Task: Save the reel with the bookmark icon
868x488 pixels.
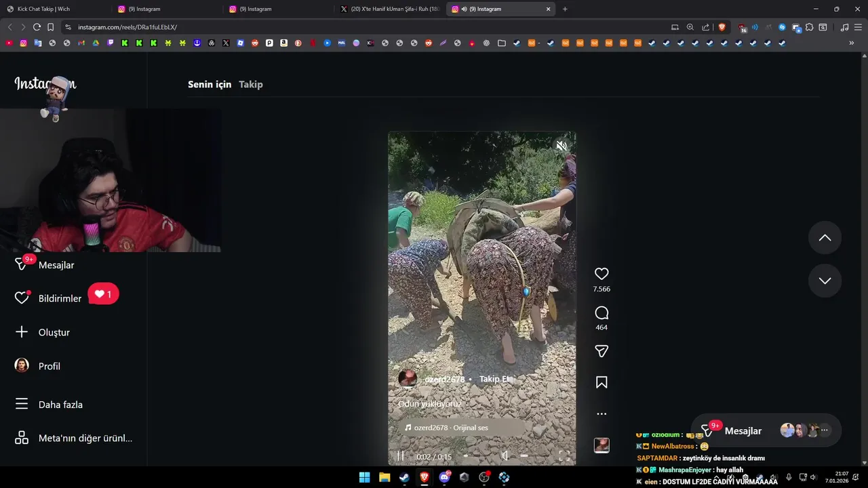Action: click(x=601, y=382)
